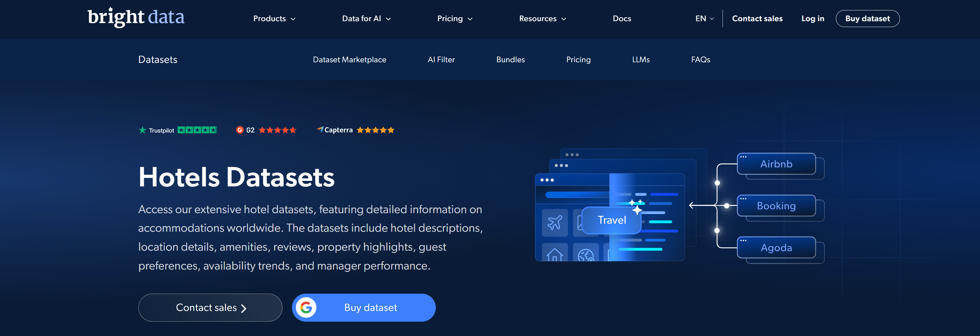Click the Bright Data logo
This screenshot has height=336, width=980.
tap(136, 17)
